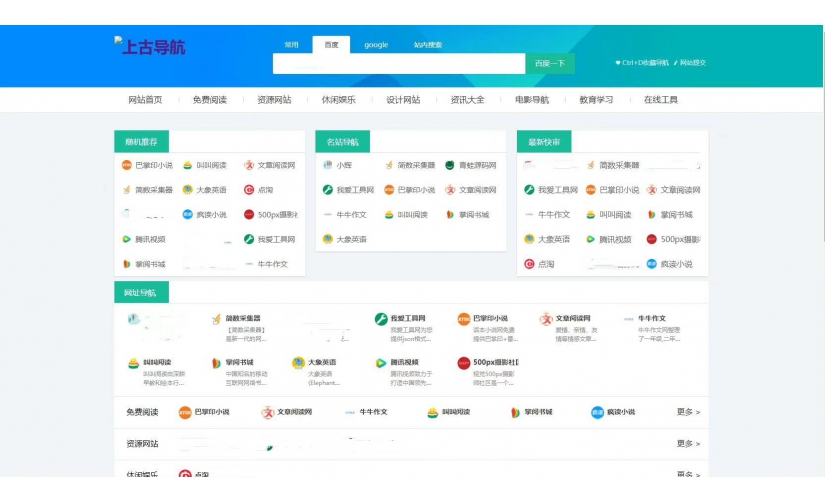Click the 青蛙源码网 frog icon in 名站导航

pos(450,165)
